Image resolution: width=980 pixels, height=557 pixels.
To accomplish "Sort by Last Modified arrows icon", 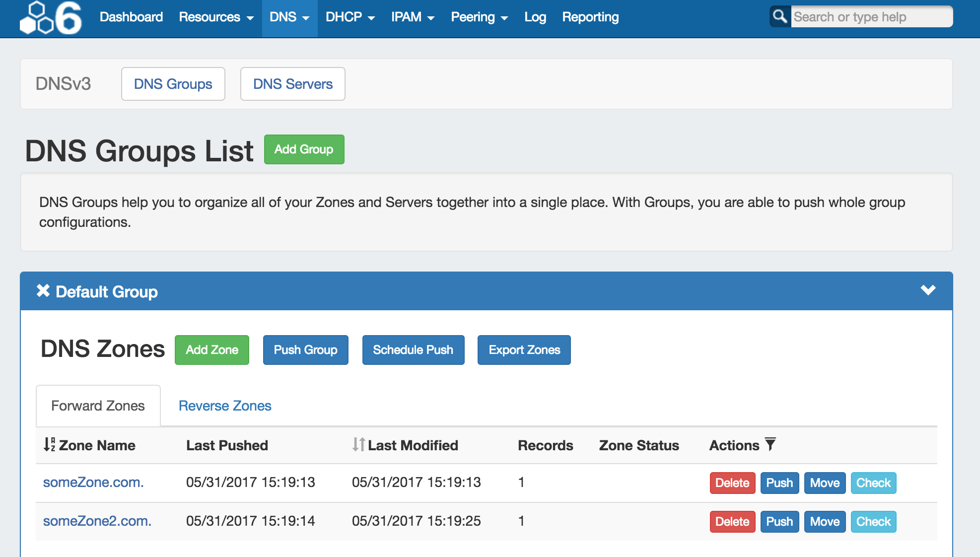I will [358, 444].
